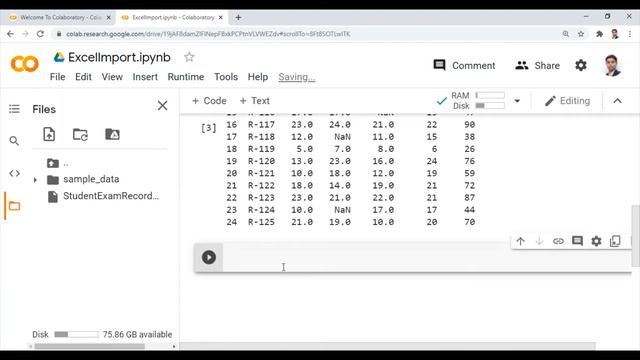Go back in the browser
The width and height of the screenshot is (640, 360).
coord(10,34)
